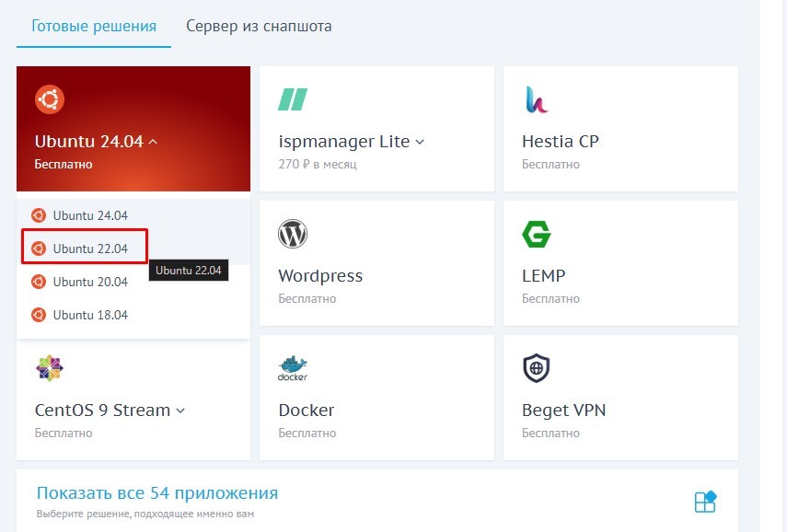Choose the Wordpress solution title
Viewport: 787px width, 532px height.
pyautogui.click(x=320, y=275)
